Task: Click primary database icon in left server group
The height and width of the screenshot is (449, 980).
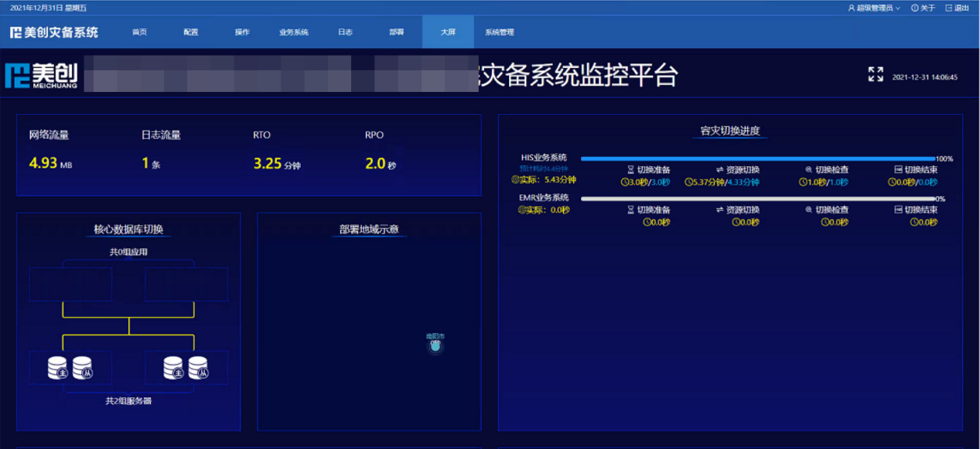Action: 58,368
